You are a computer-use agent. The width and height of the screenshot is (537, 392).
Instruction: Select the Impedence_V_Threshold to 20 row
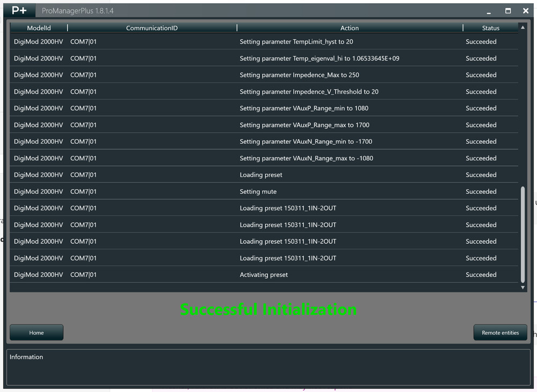coord(264,92)
